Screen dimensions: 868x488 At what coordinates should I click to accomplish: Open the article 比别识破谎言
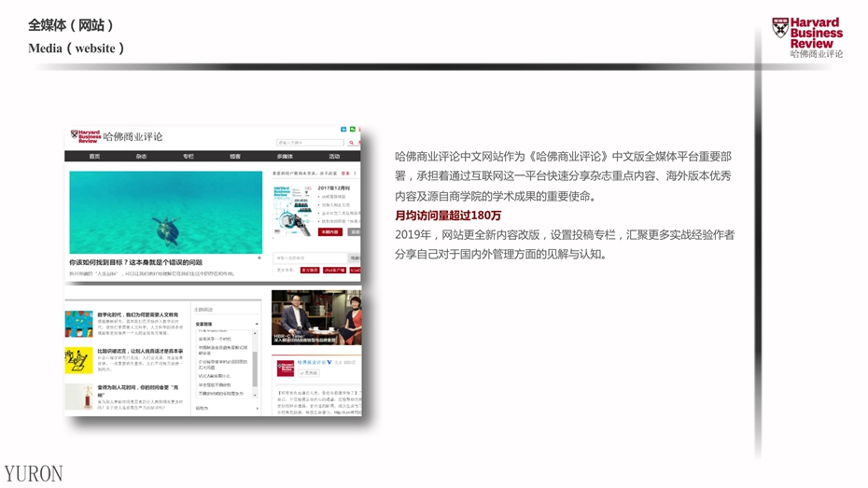pyautogui.click(x=140, y=352)
